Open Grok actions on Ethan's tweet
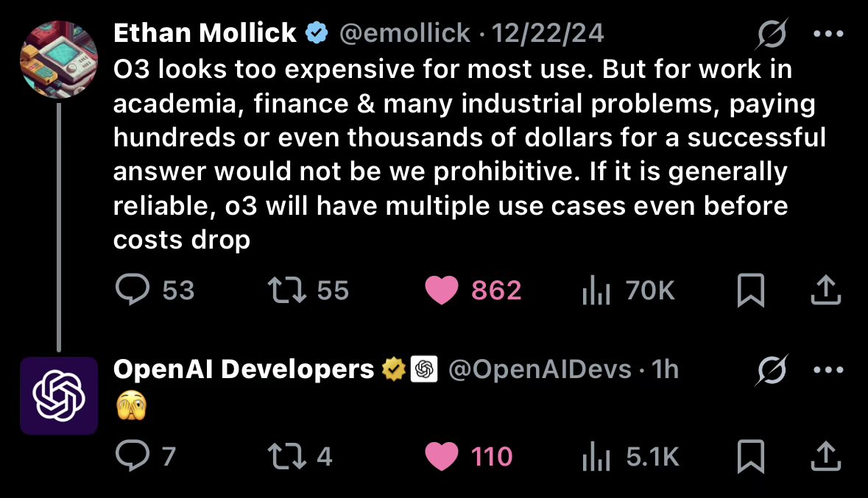Viewport: 868px width, 498px height. [772, 32]
